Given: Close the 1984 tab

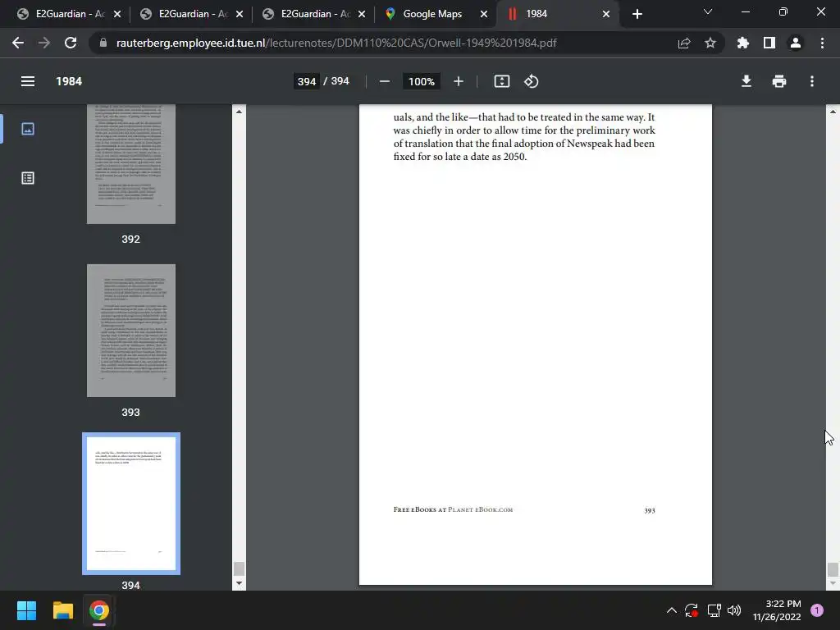Looking at the screenshot, I should click(x=606, y=14).
